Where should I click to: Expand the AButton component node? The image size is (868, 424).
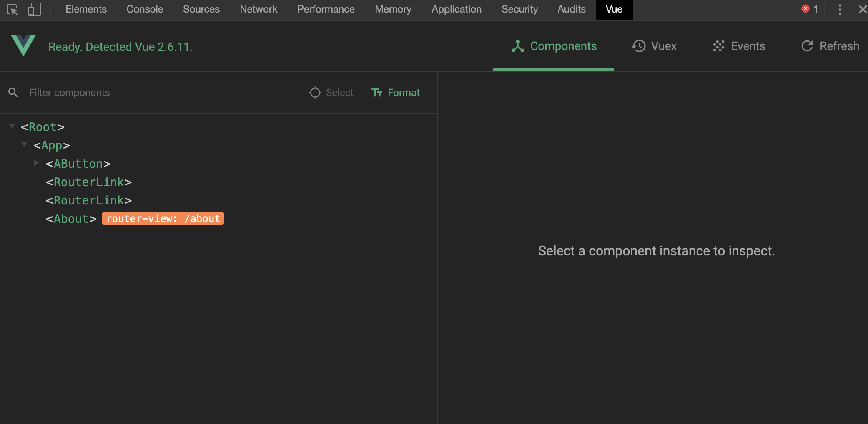(x=36, y=163)
